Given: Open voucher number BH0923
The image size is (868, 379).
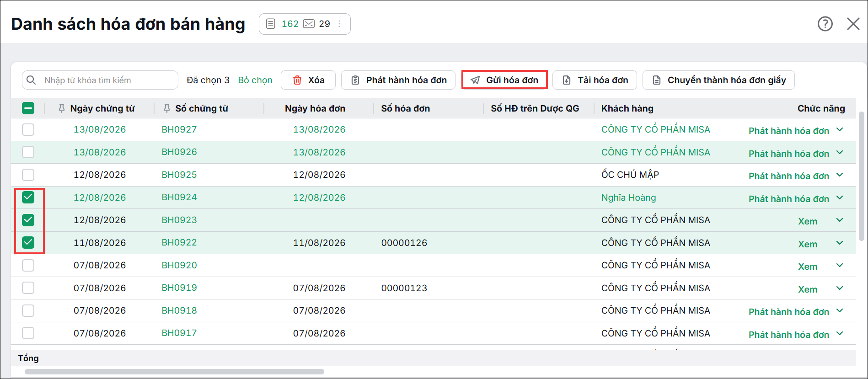Looking at the screenshot, I should point(179,220).
